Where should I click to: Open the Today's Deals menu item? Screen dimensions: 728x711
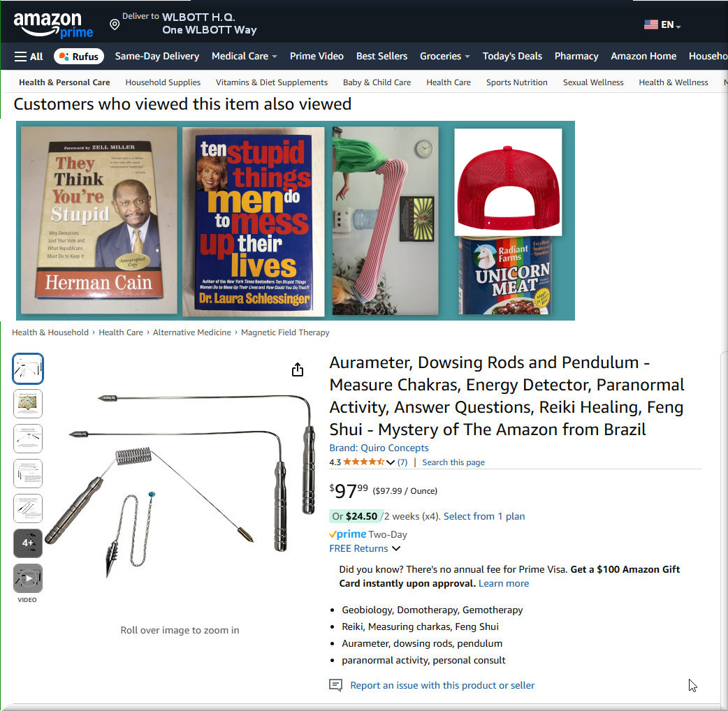(x=512, y=56)
